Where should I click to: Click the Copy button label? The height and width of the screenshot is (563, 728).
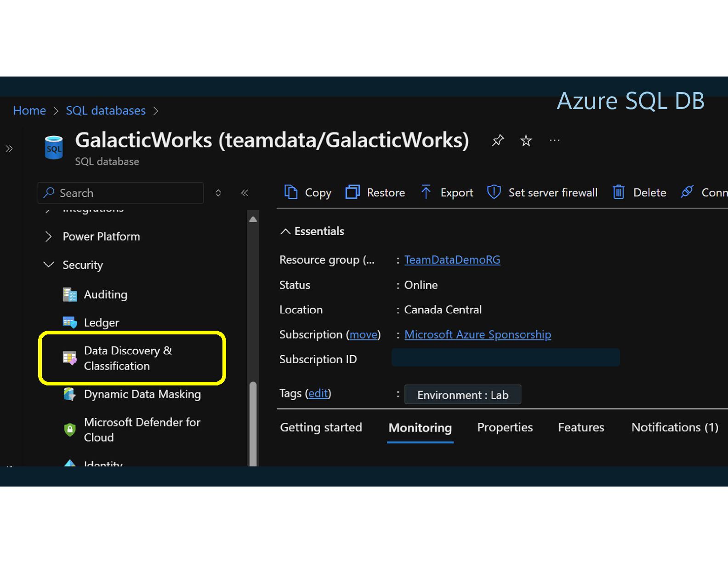[x=318, y=193]
